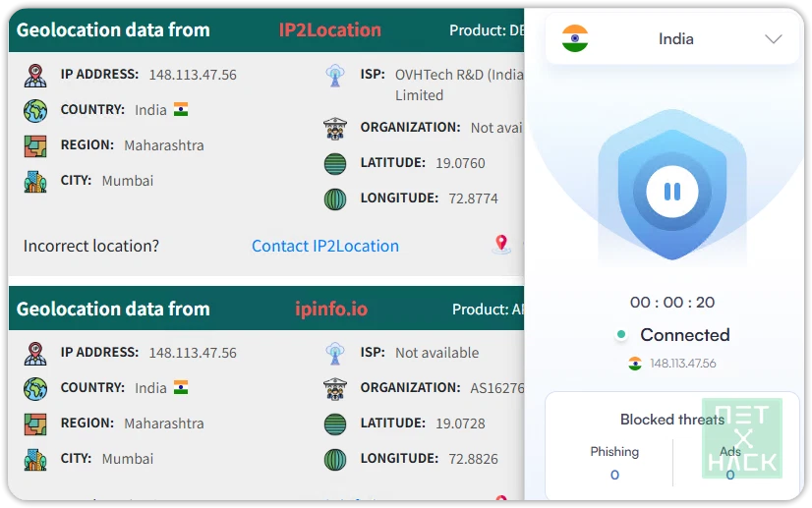Viewport: 812px width, 508px height.
Task: Click the organization icon in IP2Location section
Action: (335, 129)
